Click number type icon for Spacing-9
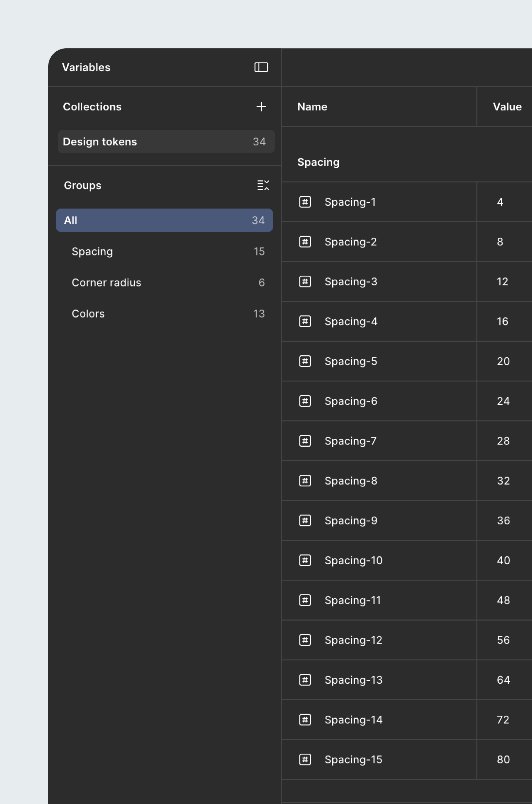The image size is (532, 804). click(305, 521)
